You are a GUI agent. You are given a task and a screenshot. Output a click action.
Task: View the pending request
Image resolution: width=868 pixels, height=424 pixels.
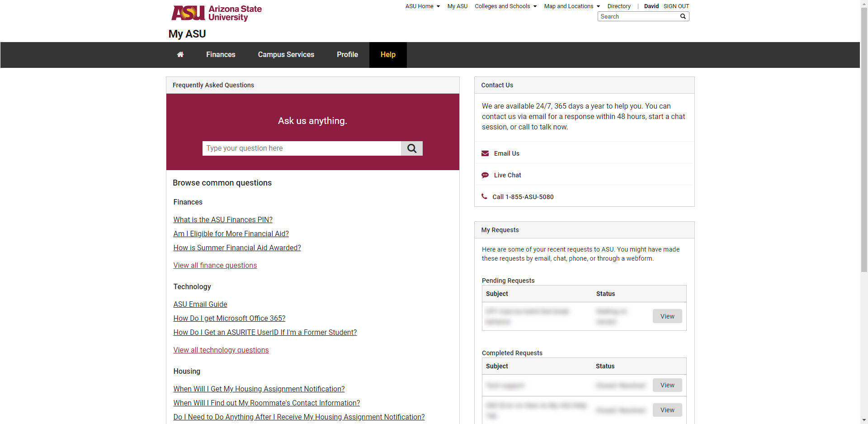tap(667, 316)
